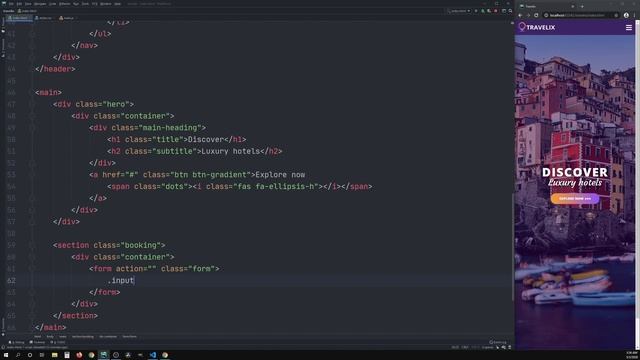Viewport: 640px width, 360px height.
Task: Open Visual Studio Code from taskbar
Action: click(x=153, y=355)
